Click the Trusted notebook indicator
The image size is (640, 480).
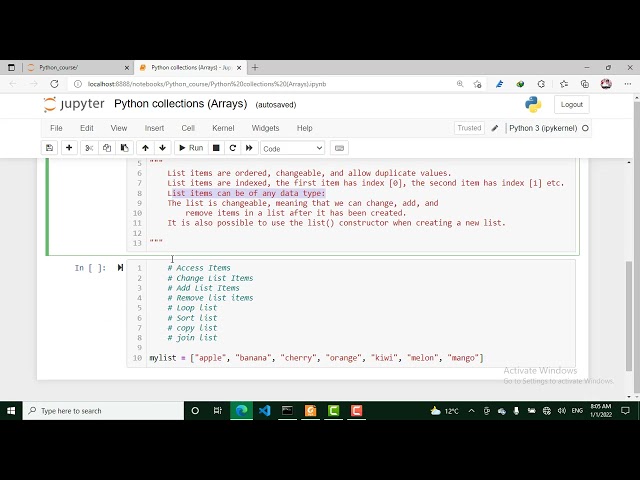[x=469, y=128]
